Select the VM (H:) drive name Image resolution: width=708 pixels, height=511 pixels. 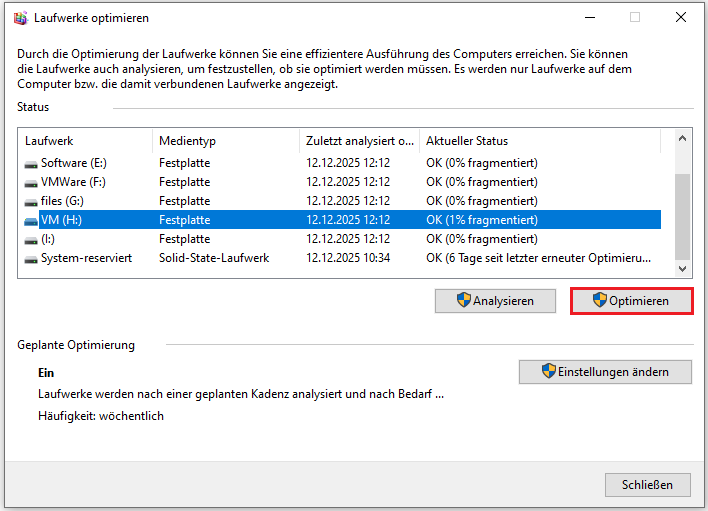tap(61, 220)
